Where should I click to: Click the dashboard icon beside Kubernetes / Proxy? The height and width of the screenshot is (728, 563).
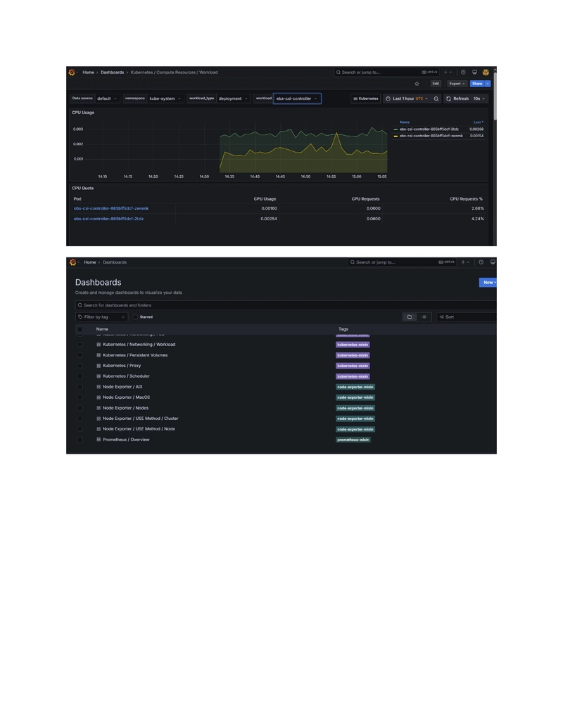point(99,365)
